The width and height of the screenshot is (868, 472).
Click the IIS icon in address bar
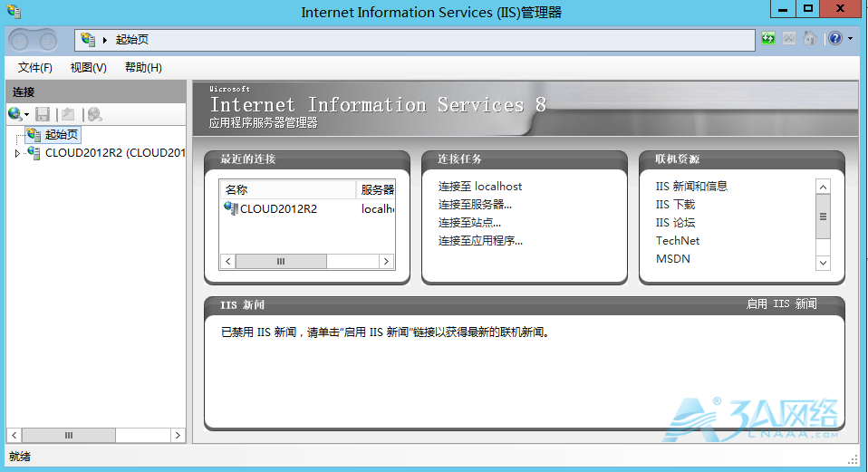(x=88, y=39)
